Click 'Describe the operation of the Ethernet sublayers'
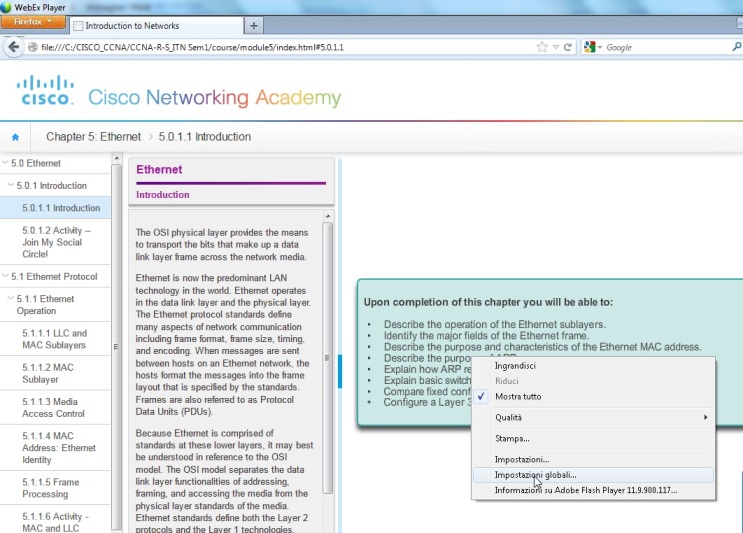The width and height of the screenshot is (743, 533). (x=495, y=325)
